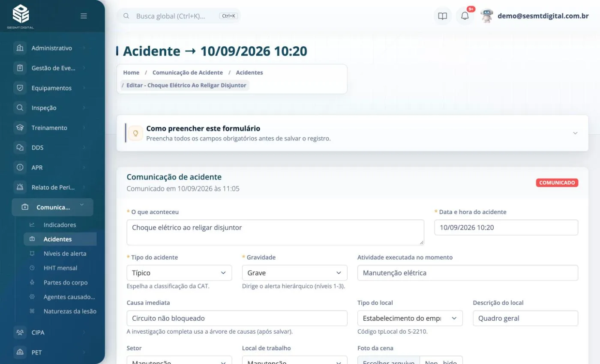The height and width of the screenshot is (364, 600).
Task: Click the DDS chat bubbles icon
Action: pos(20,147)
